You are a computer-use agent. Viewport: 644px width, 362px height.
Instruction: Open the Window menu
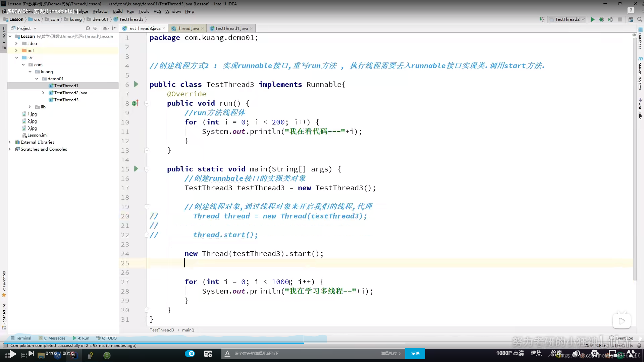[173, 11]
